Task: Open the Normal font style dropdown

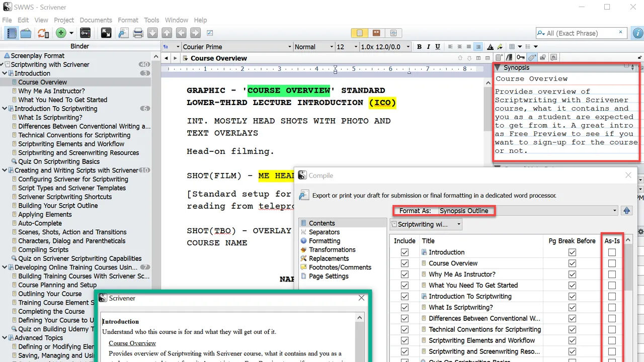Action: [x=314, y=47]
